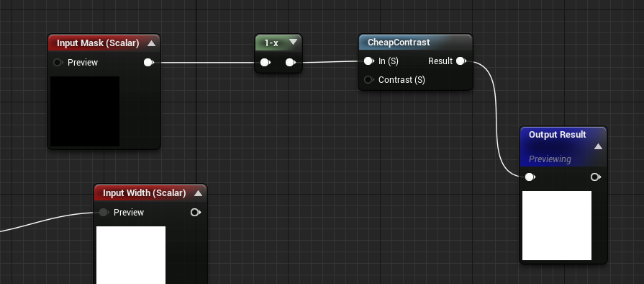Expand the 1-x node arrow
Image resolution: width=644 pixels, height=284 pixels.
(293, 42)
